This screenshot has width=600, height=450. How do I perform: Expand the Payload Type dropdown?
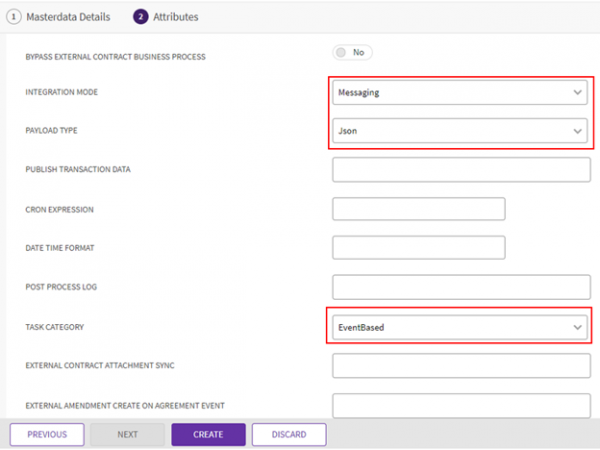point(458,131)
